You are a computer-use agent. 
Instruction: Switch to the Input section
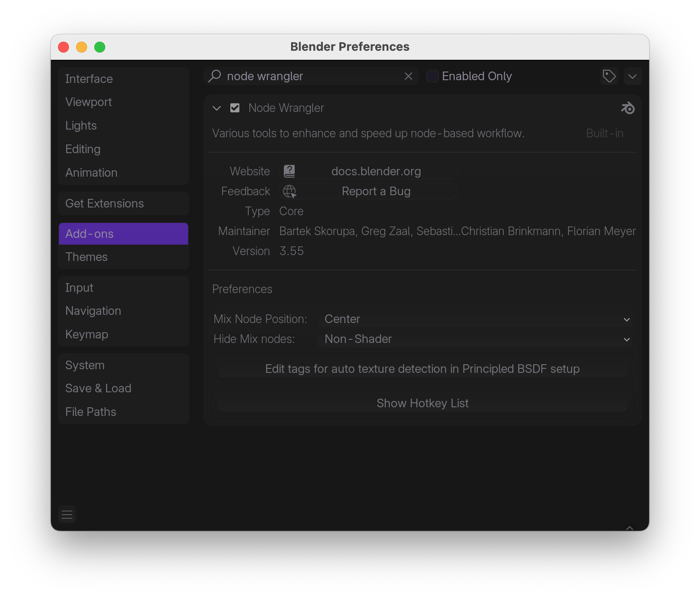[x=124, y=288]
